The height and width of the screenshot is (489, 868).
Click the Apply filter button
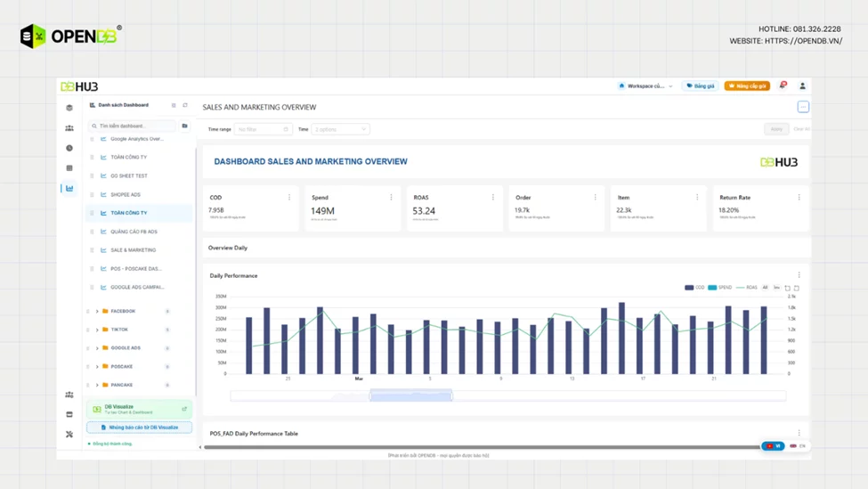pyautogui.click(x=776, y=129)
